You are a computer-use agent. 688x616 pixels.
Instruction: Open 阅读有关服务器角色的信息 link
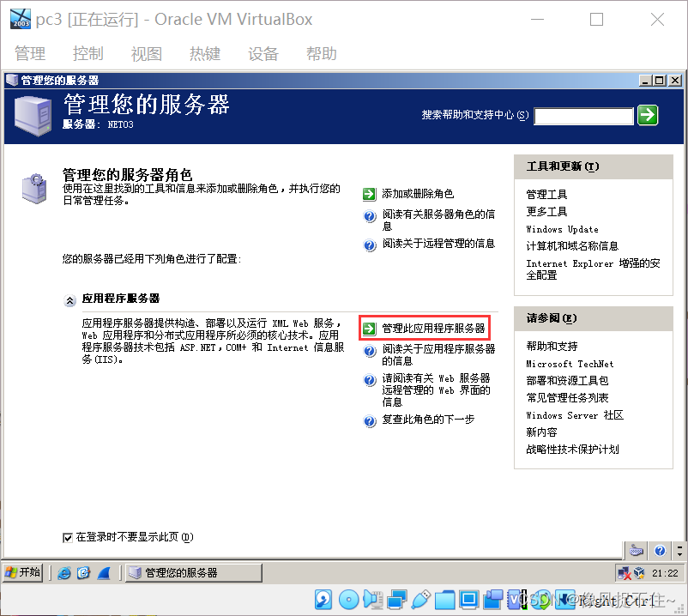click(438, 220)
